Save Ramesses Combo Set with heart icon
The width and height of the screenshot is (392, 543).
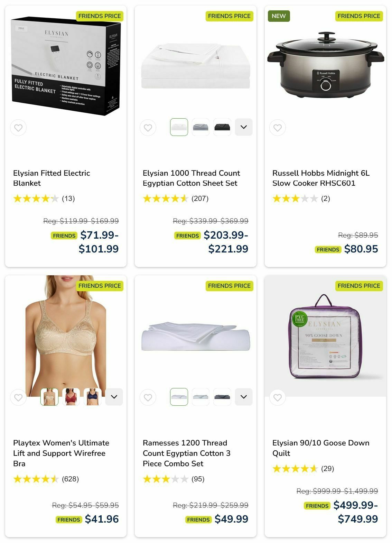tap(148, 397)
